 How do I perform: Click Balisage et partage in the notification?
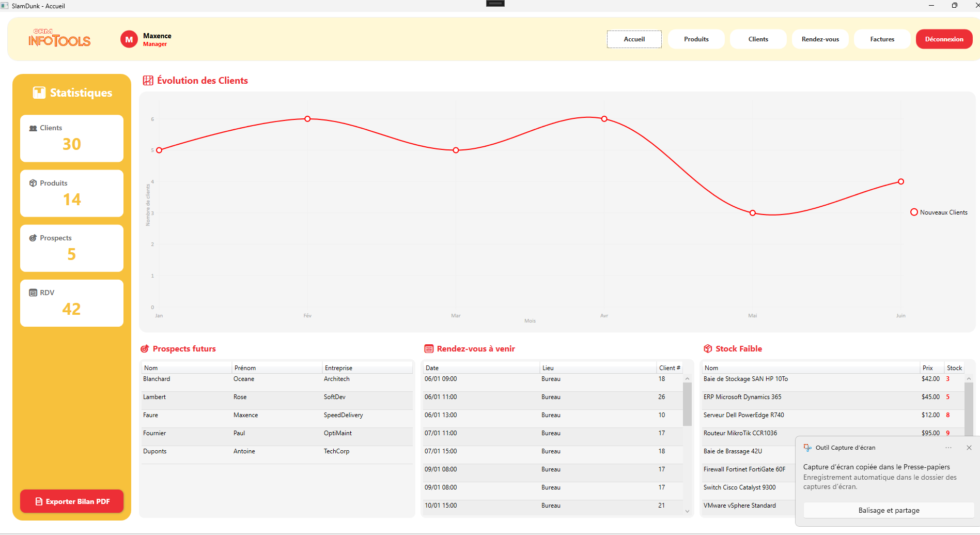[x=888, y=510]
